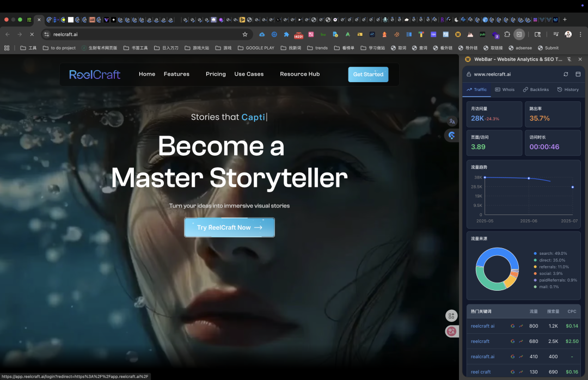Click WebBar window layout icon
The image size is (588, 380).
click(578, 74)
